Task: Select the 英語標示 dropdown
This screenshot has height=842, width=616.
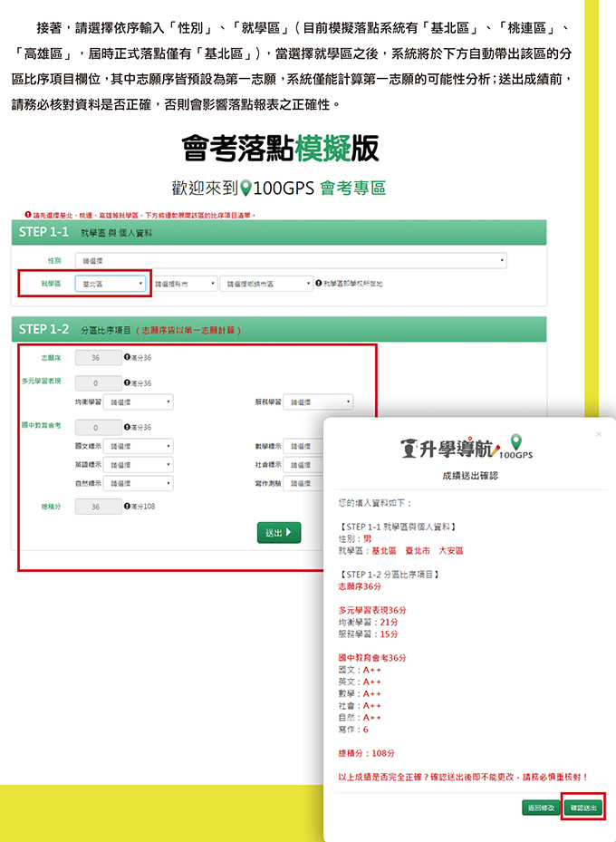Action: pyautogui.click(x=139, y=465)
